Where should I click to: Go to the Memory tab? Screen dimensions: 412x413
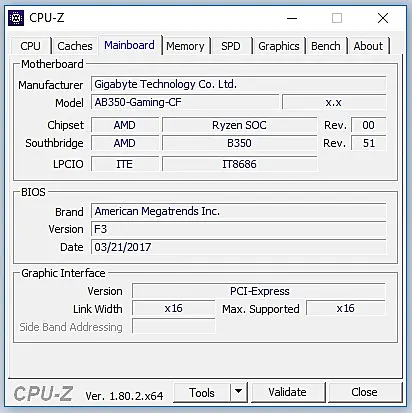coord(185,46)
